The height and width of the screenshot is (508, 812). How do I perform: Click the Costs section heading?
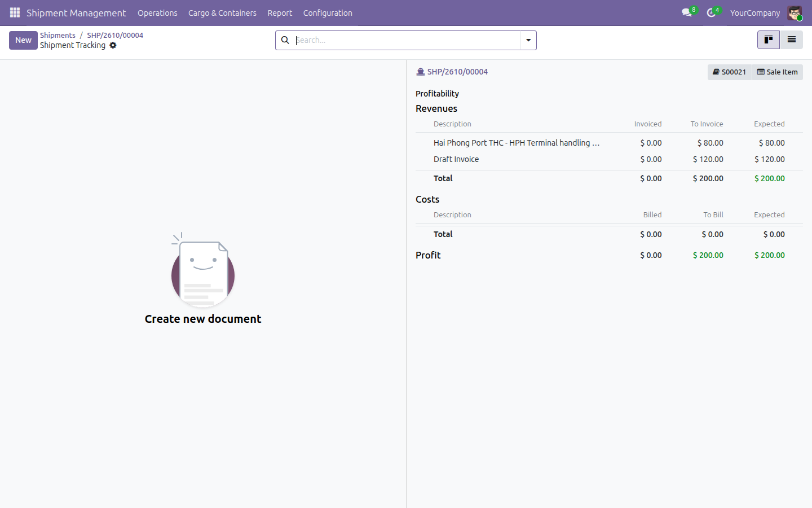(x=427, y=199)
